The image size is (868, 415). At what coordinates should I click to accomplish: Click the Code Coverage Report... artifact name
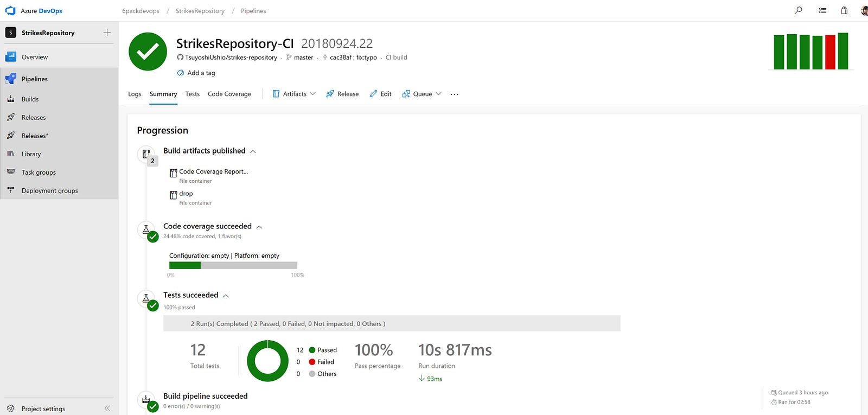tap(214, 171)
